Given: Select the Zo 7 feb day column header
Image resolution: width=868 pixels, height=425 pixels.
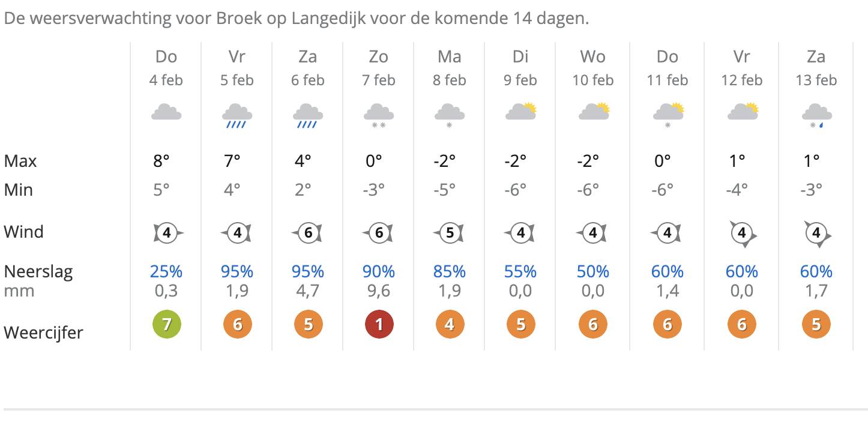Looking at the screenshot, I should coord(379,67).
